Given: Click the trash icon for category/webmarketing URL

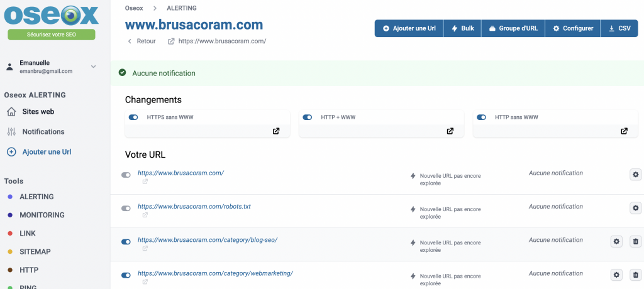Looking at the screenshot, I should tap(635, 275).
